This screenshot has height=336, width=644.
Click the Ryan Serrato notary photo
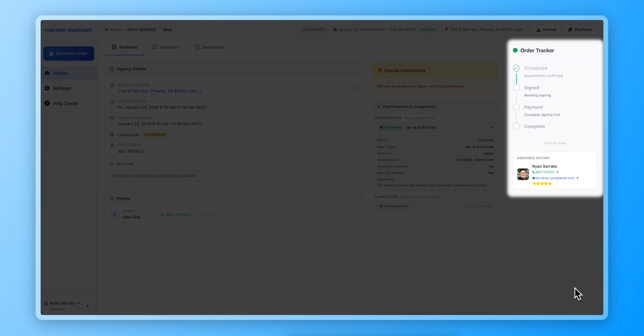click(523, 174)
